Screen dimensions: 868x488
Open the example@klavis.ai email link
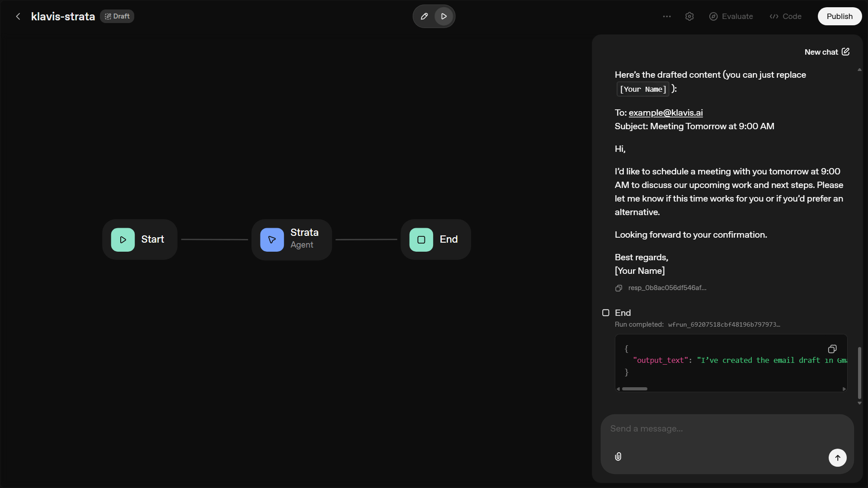[665, 113]
